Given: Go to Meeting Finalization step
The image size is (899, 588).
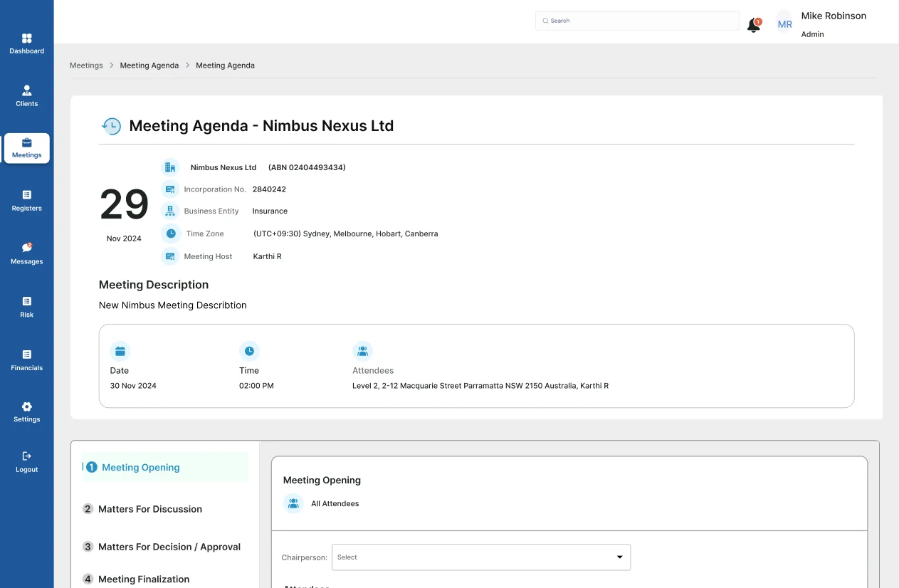Looking at the screenshot, I should pyautogui.click(x=143, y=579).
